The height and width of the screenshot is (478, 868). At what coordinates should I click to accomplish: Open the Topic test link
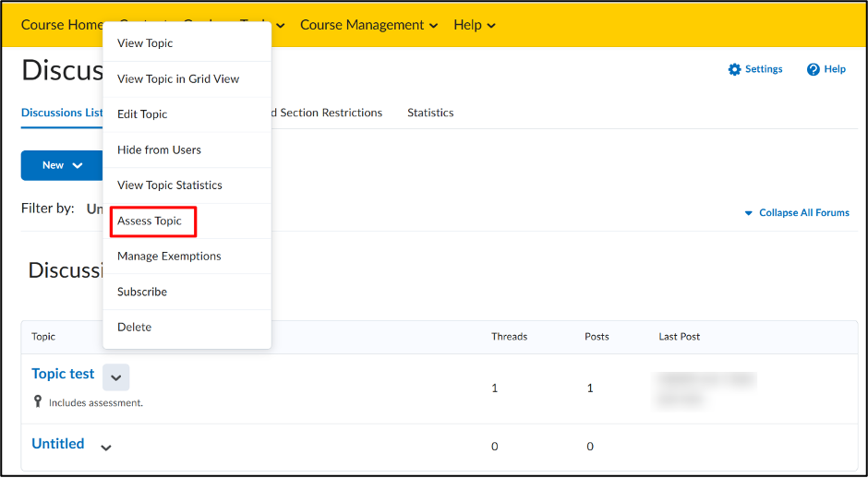click(x=63, y=374)
